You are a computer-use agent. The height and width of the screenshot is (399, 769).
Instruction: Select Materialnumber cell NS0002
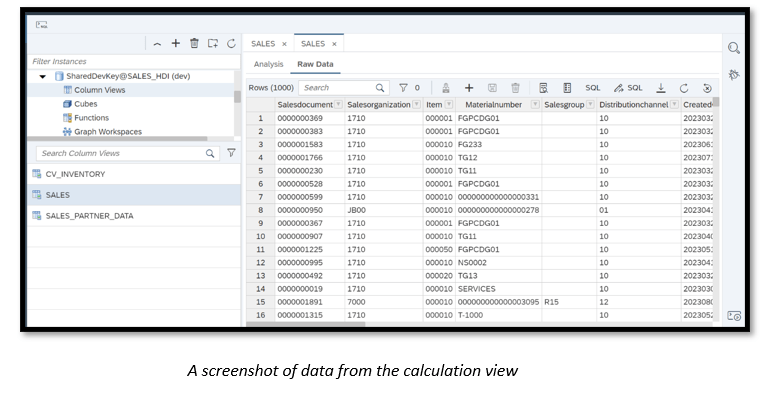(499, 263)
